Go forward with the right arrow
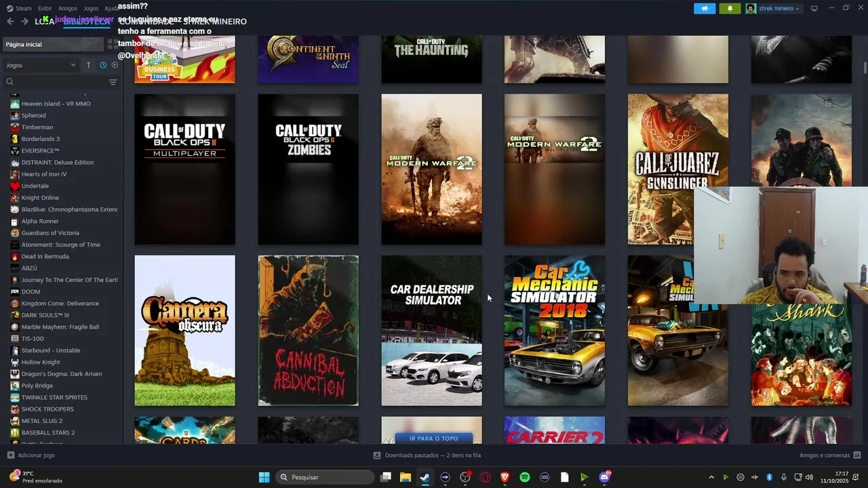 24,22
